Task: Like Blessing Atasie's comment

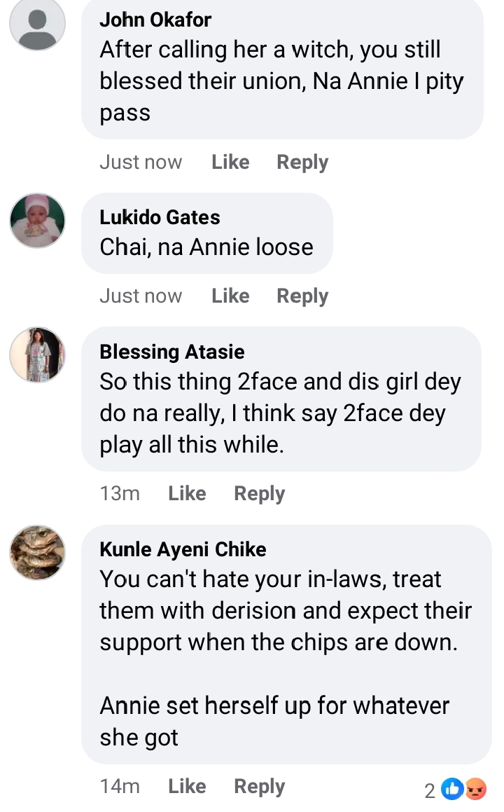Action: [x=187, y=493]
